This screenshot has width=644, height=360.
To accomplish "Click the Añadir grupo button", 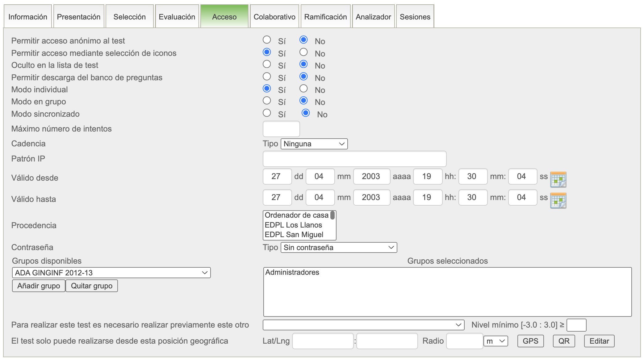I will click(x=39, y=286).
